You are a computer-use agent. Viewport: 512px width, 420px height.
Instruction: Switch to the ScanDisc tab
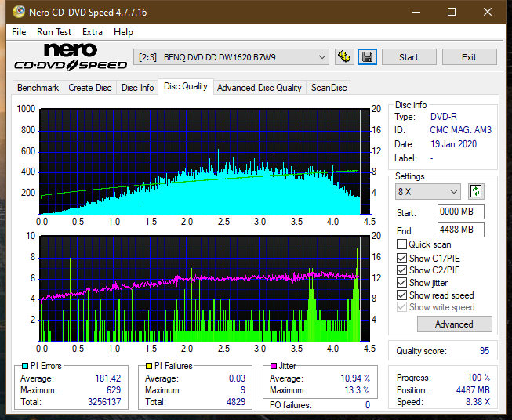point(329,88)
